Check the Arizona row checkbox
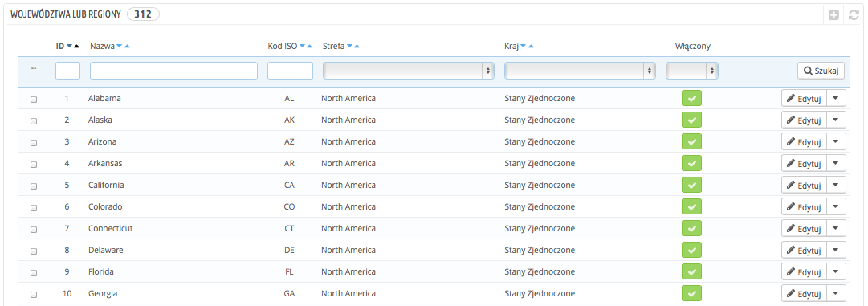 tap(34, 143)
